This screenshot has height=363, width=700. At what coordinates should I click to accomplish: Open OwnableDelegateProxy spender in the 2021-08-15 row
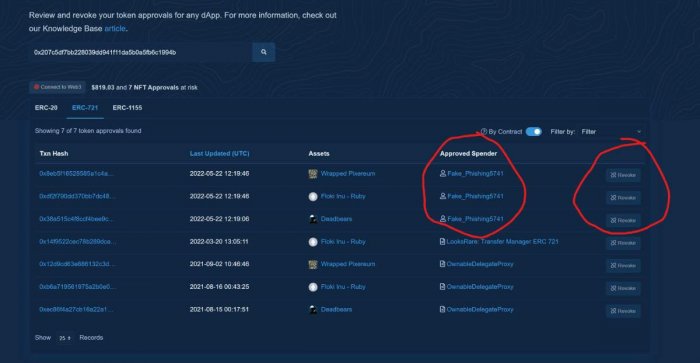(x=480, y=309)
